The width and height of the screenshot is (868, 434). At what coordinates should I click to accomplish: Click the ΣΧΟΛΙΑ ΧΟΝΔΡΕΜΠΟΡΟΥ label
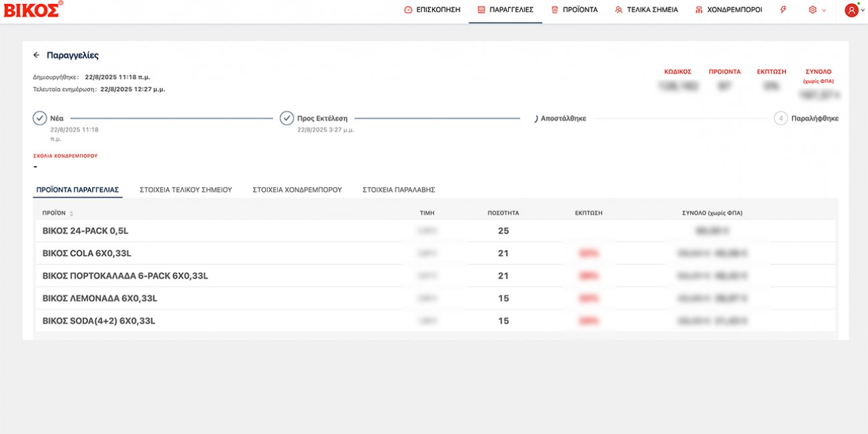pyautogui.click(x=65, y=156)
